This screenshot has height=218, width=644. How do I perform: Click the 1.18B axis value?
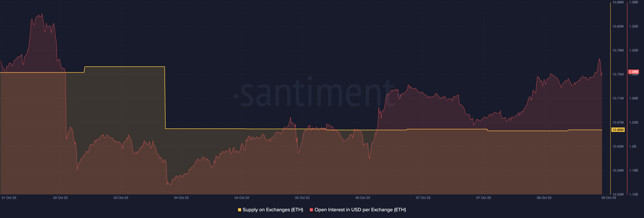(x=633, y=170)
